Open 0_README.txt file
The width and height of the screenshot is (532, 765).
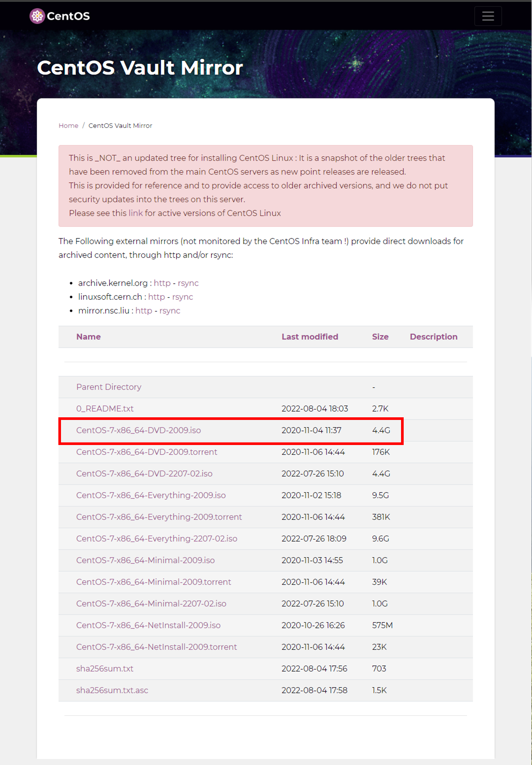tap(105, 409)
